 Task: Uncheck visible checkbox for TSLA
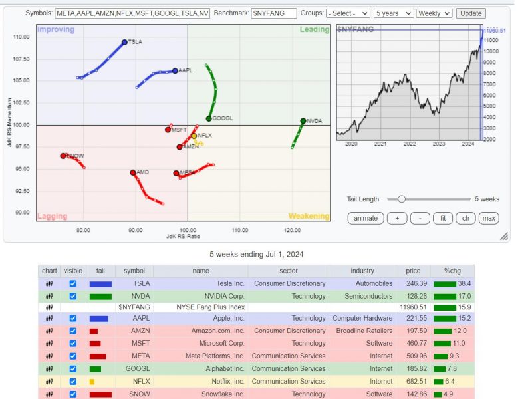[x=73, y=284]
